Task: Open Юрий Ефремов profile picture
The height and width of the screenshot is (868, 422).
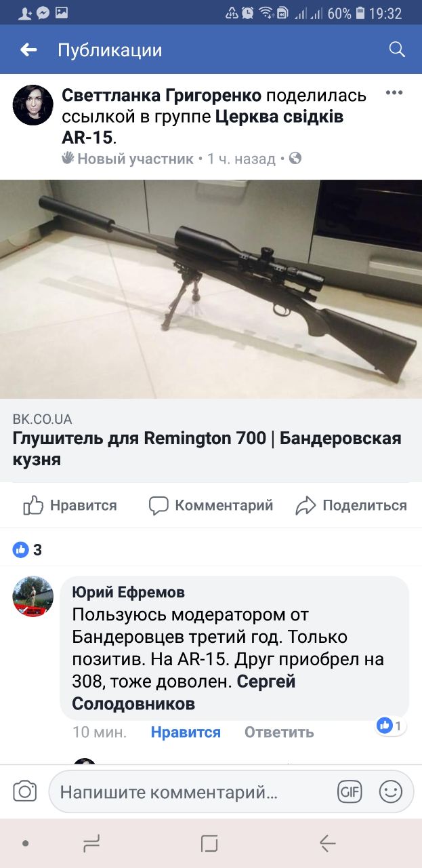Action: pos(33,596)
